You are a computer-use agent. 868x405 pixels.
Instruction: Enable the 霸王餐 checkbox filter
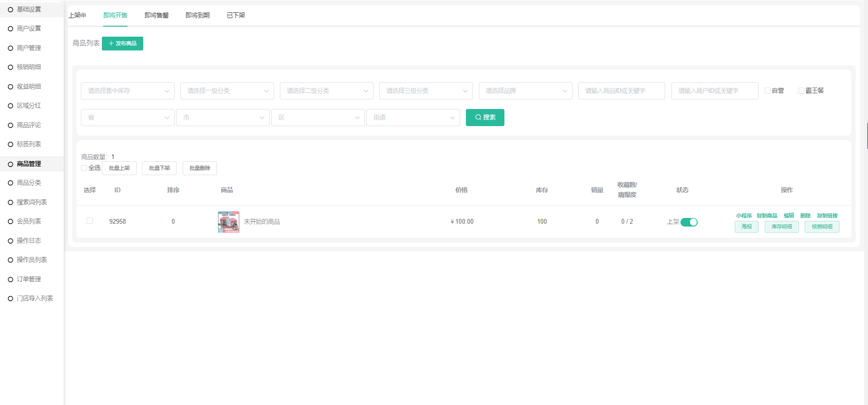point(801,90)
